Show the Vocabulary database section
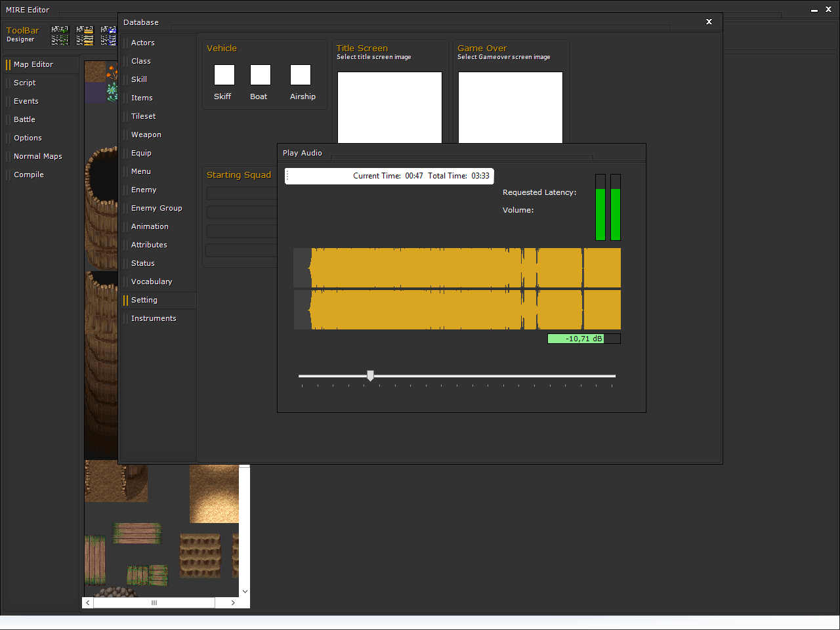 (159, 282)
